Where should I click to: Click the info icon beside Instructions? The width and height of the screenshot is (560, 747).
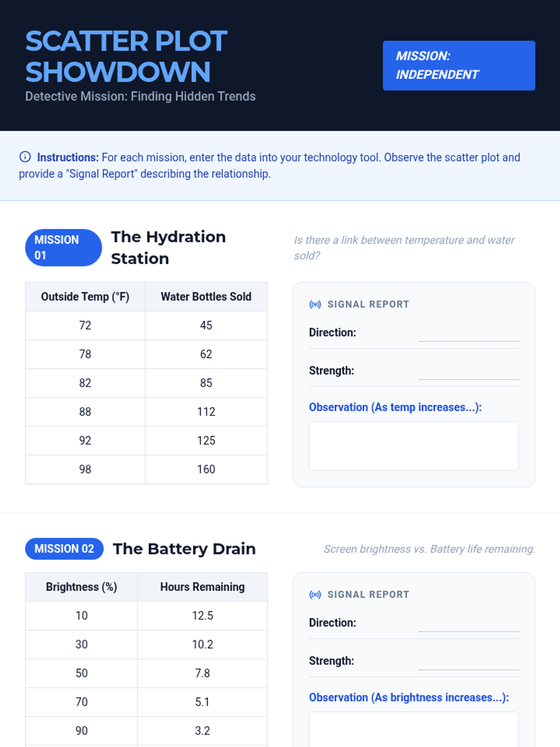click(x=25, y=157)
